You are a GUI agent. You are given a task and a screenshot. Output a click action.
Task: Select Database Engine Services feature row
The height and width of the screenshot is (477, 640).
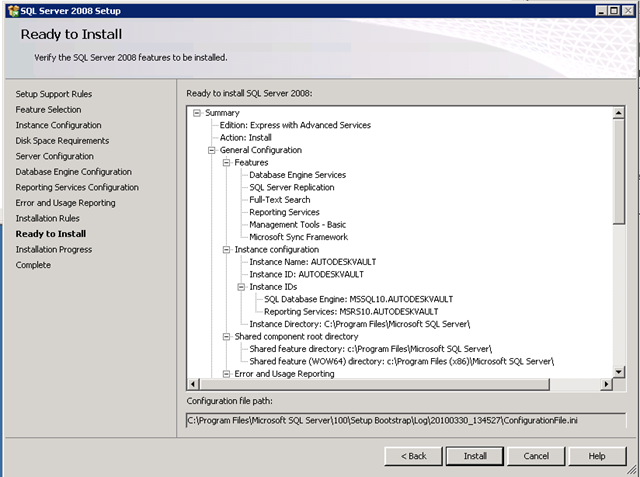tap(298, 175)
